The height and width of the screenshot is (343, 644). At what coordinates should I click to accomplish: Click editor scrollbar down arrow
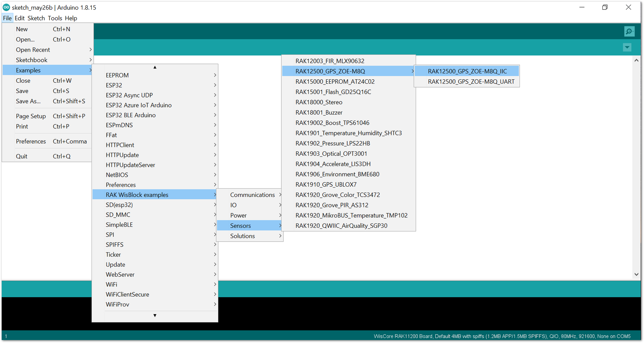(636, 274)
